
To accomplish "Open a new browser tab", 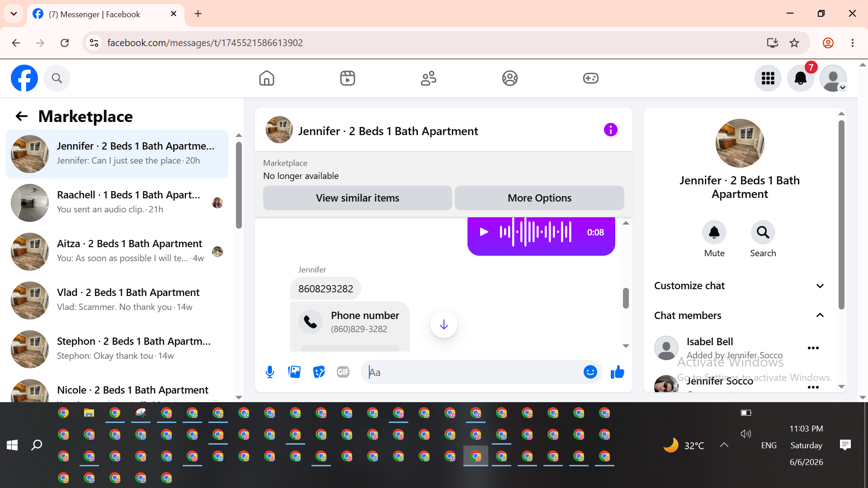I will pos(198,14).
